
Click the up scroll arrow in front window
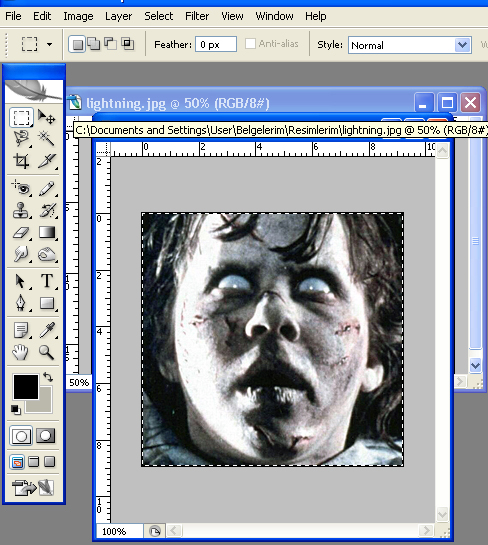442,151
